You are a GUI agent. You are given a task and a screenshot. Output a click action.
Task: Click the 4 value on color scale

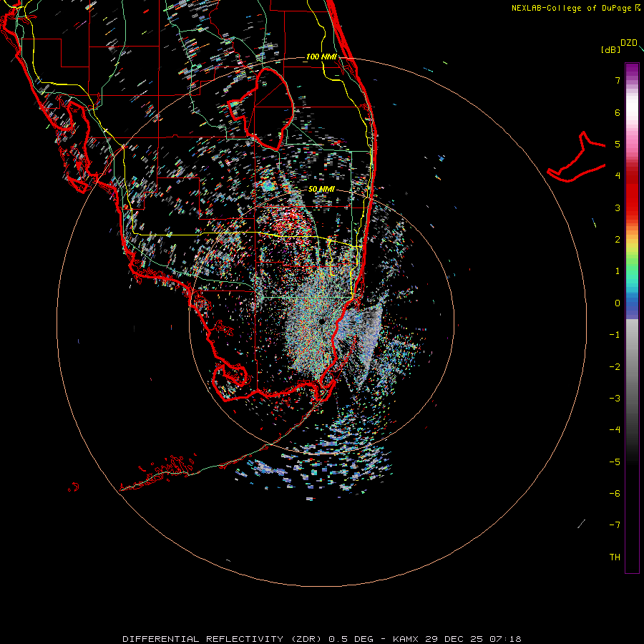pyautogui.click(x=618, y=176)
